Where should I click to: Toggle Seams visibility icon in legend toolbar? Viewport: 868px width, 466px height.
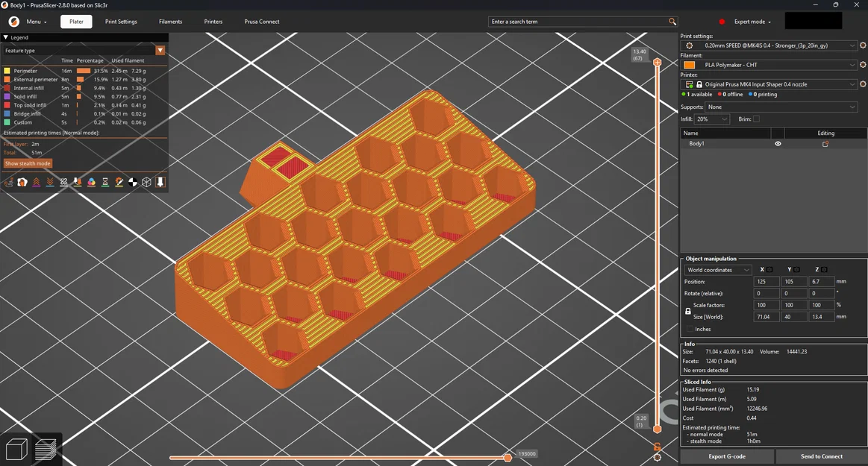click(63, 182)
